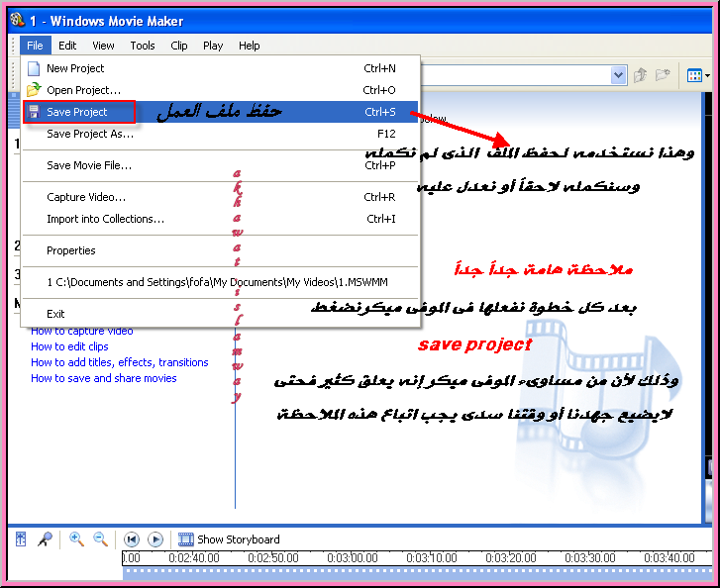
Task: Open the Play menu
Action: 213,46
